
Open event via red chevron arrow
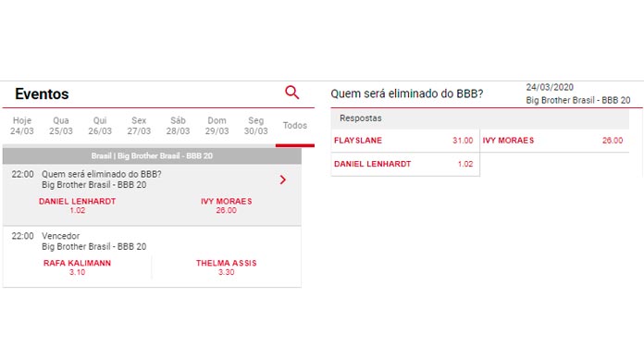click(282, 180)
